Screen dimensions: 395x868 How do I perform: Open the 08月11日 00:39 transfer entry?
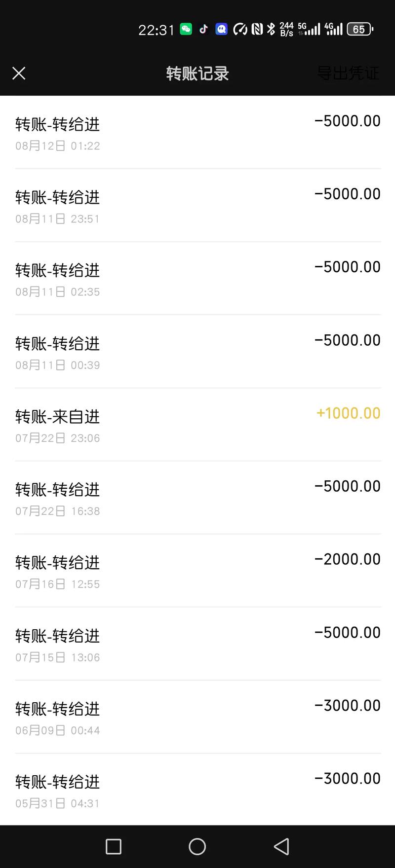[197, 351]
